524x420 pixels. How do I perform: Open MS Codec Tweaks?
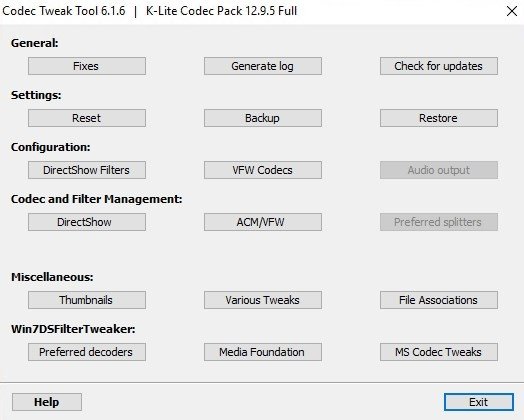[x=439, y=352]
